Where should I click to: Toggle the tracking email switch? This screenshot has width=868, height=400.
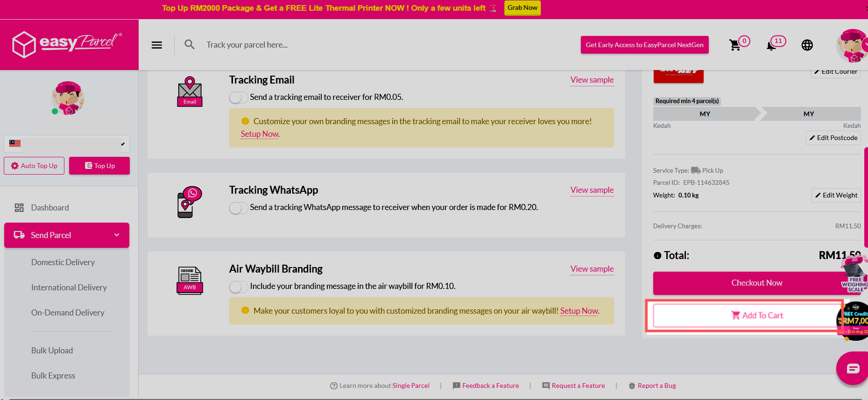point(238,98)
